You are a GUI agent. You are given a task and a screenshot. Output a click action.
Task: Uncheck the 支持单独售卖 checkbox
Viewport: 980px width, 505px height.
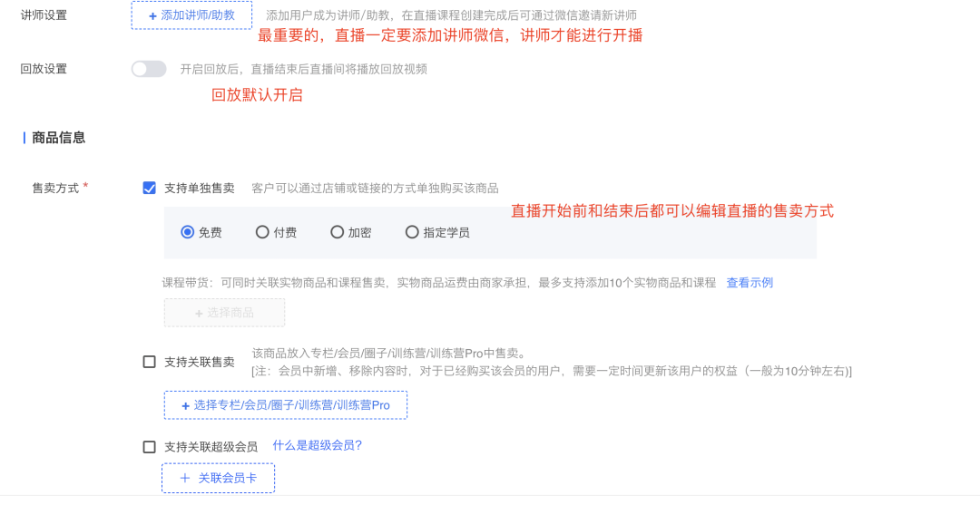150,188
